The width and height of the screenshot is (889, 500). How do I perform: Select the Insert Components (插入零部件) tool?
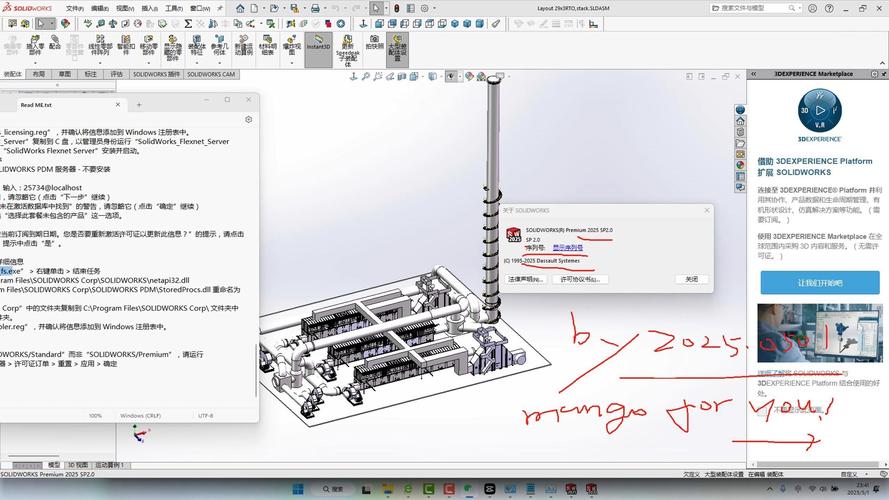tap(35, 45)
